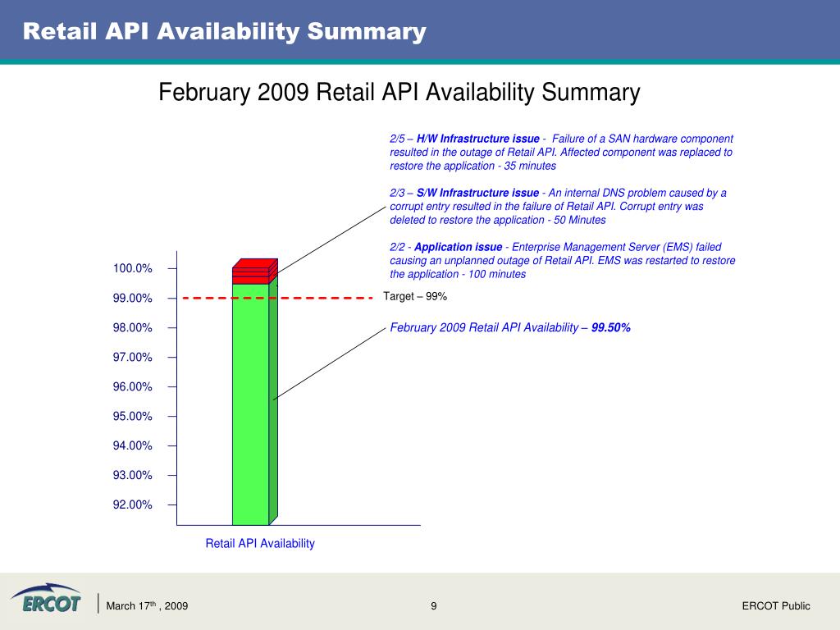The width and height of the screenshot is (840, 630).
Task: Click the '98.00%' axis label
Action: click(x=132, y=327)
